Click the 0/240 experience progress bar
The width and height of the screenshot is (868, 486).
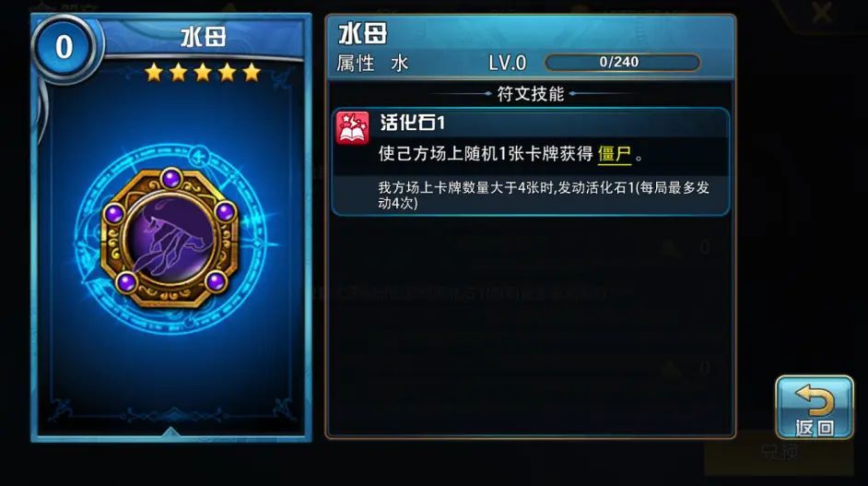[622, 62]
